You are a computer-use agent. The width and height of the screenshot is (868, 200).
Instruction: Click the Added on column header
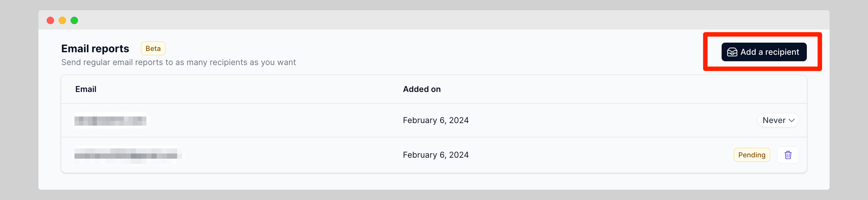coord(422,89)
